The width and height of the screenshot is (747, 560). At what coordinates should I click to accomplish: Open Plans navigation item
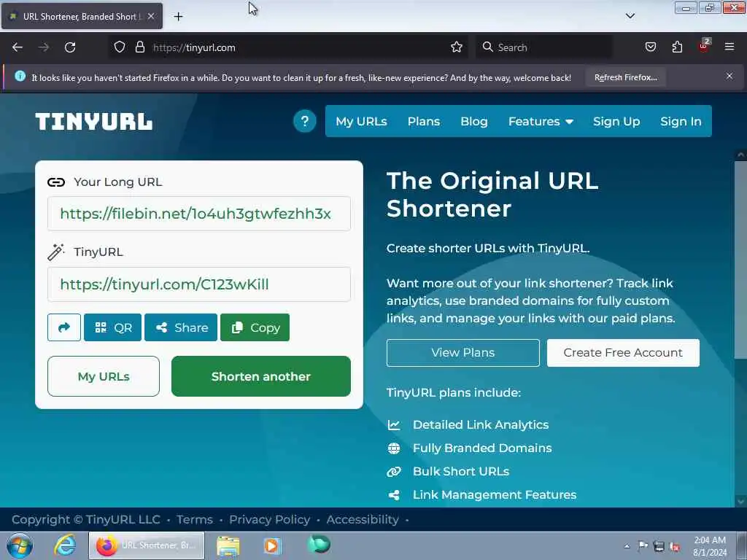[424, 122]
